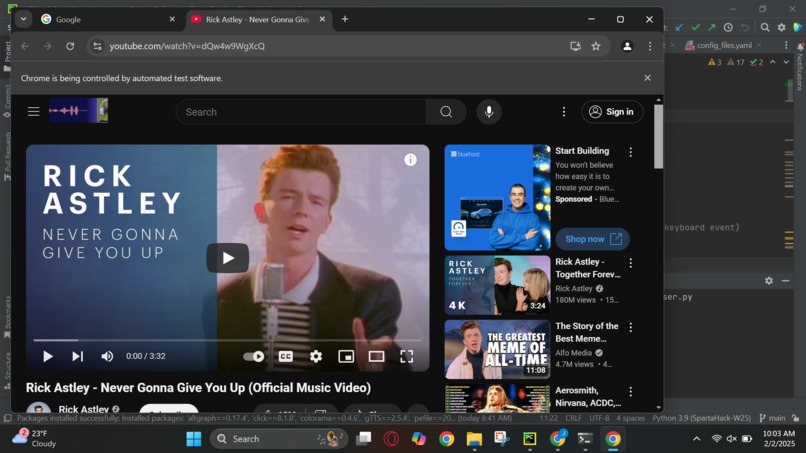Open PyCharm from the Windows taskbar
806x453 pixels.
(529, 439)
